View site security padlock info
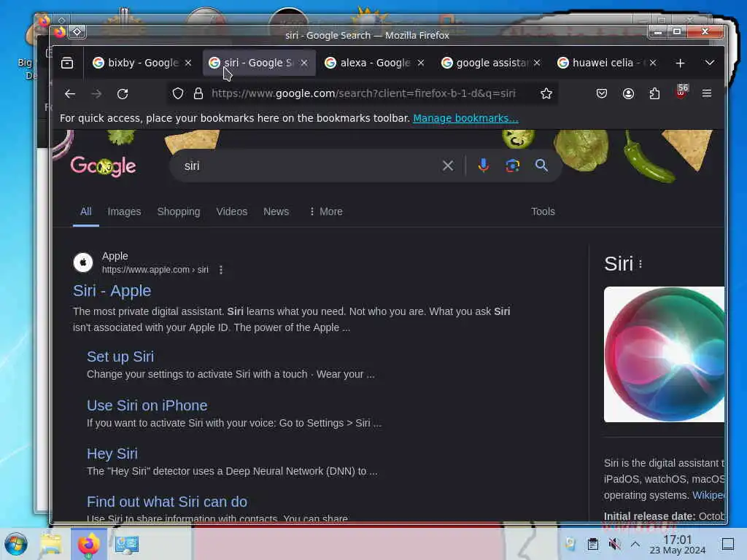 pyautogui.click(x=198, y=93)
